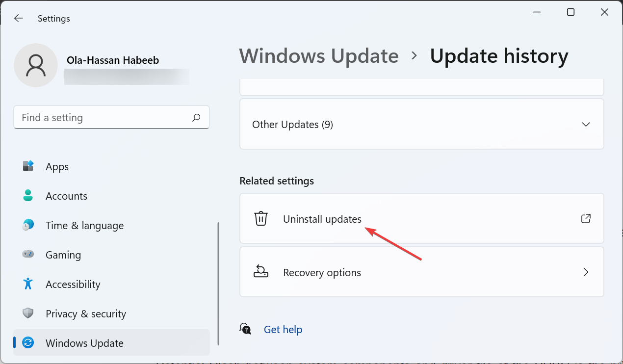Click the back arrow at top left

(x=18, y=18)
